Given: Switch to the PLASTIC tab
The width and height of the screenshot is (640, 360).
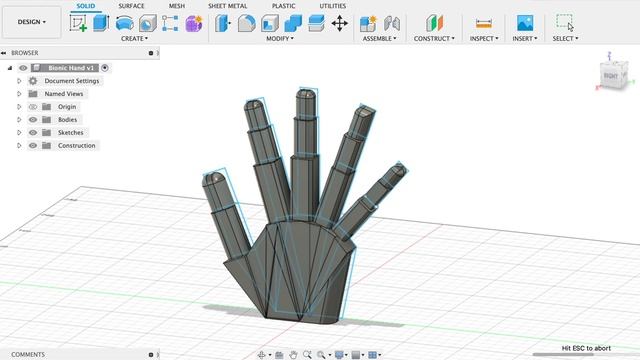Looking at the screenshot, I should [283, 6].
